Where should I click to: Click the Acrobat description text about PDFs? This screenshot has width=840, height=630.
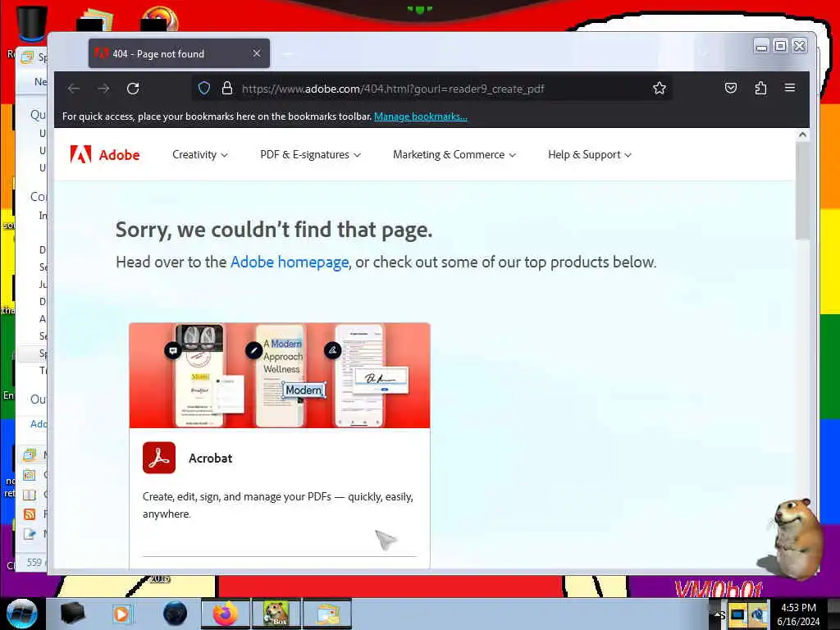(x=278, y=505)
